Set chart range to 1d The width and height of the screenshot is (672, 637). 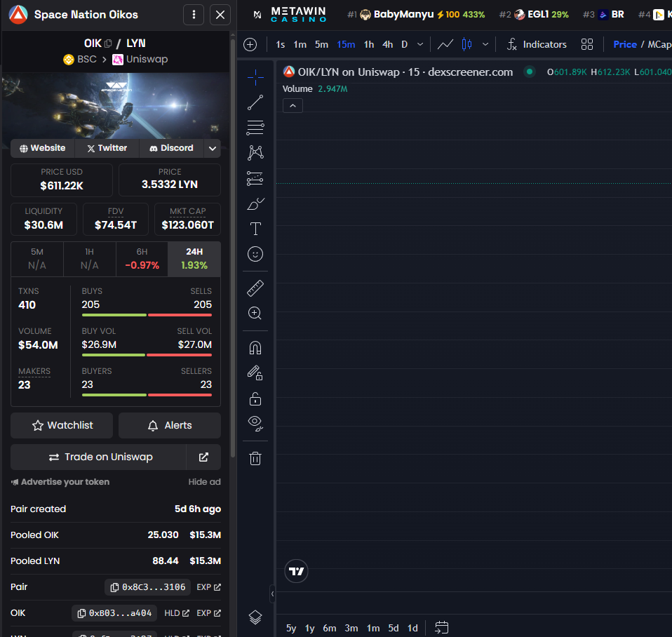[x=412, y=628]
